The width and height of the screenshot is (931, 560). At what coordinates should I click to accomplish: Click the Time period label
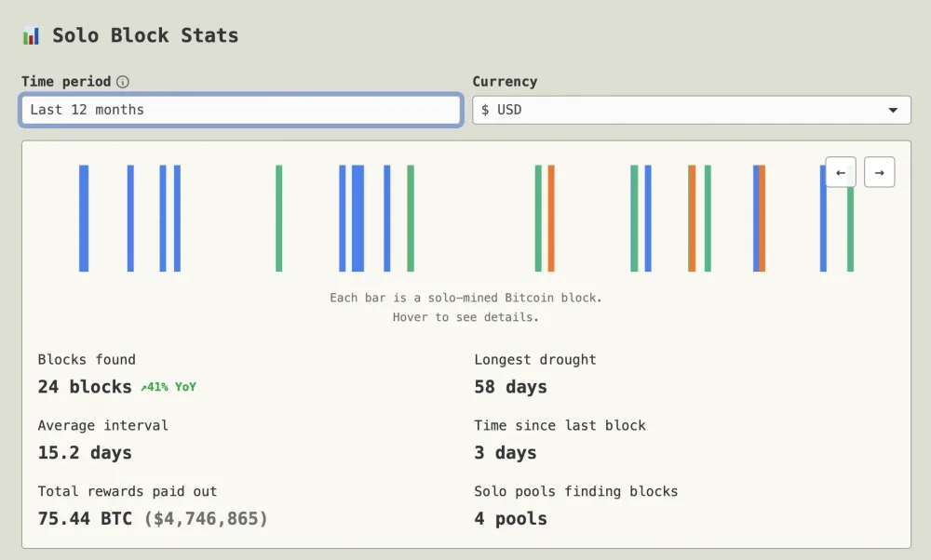(x=66, y=81)
